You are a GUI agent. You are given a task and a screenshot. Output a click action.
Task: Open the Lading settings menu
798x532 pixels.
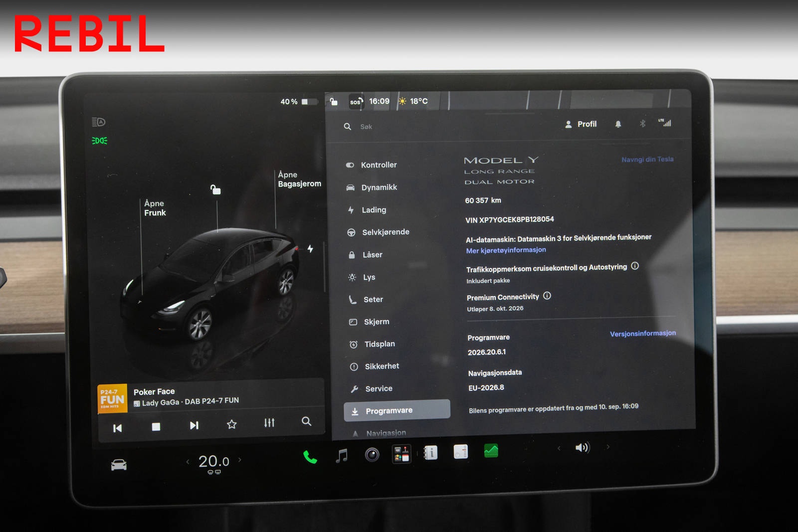point(367,210)
